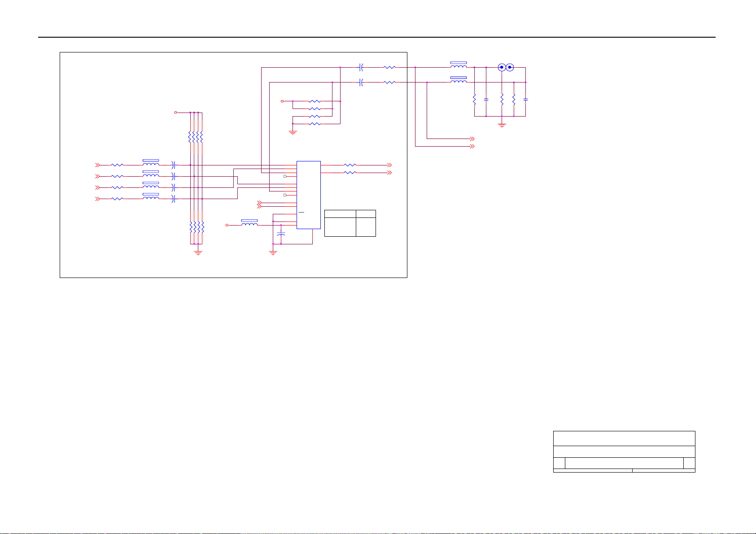
Task: Select capacitor on topmost left input line
Action: 175,165
